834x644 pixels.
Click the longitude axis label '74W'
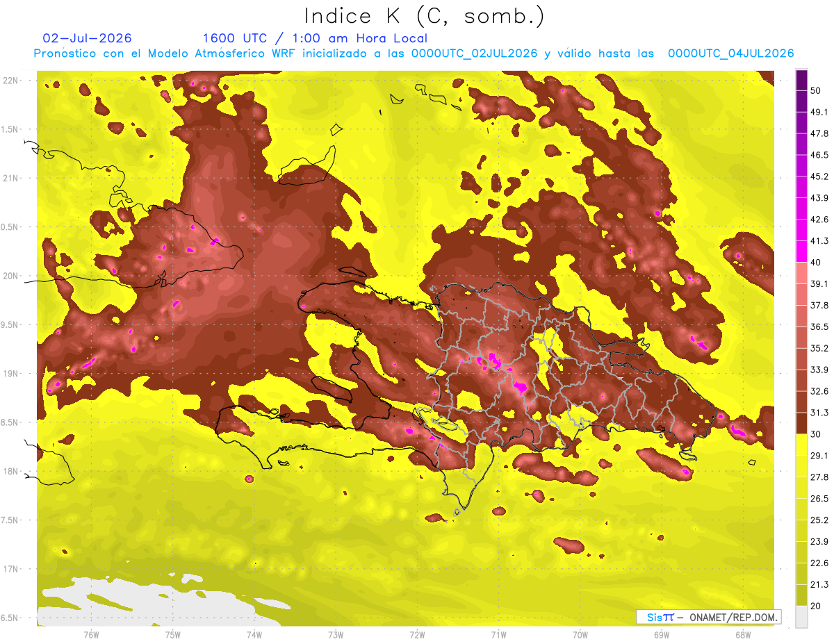[254, 635]
